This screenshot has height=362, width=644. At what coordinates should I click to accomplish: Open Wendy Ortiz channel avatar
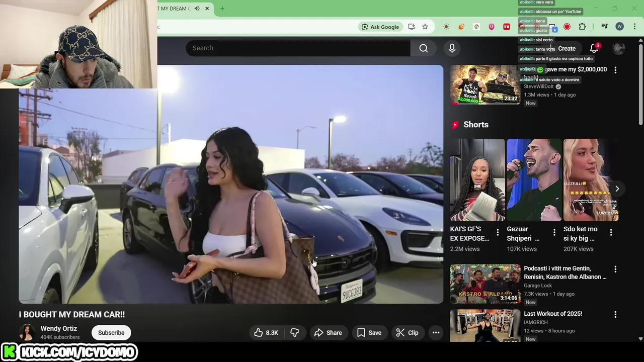(x=27, y=332)
